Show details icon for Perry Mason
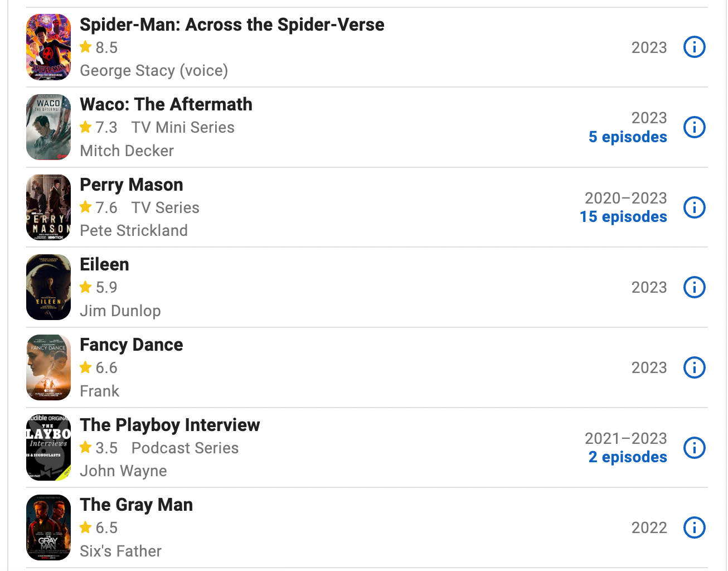The image size is (728, 571). 694,207
